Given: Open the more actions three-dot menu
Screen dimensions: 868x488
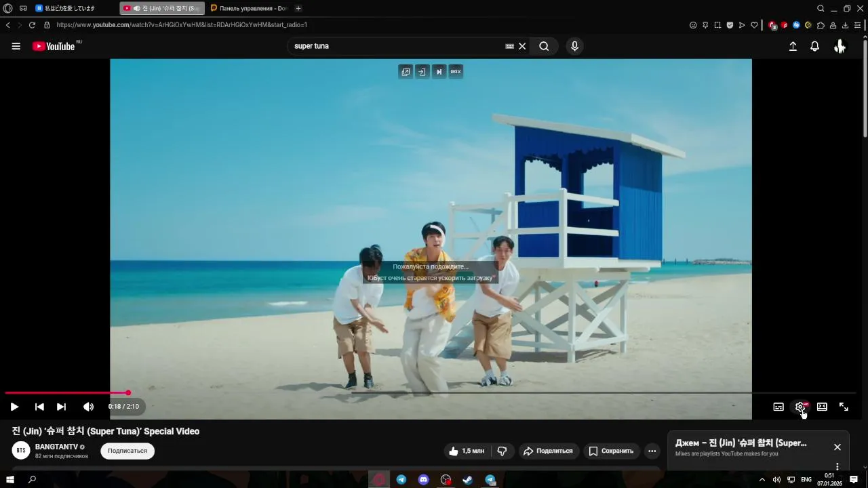Looking at the screenshot, I should (652, 451).
